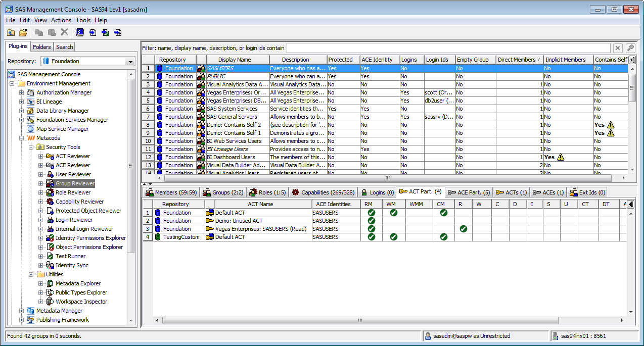Collapse the Utilities folder
The height and width of the screenshot is (346, 644).
point(31,274)
